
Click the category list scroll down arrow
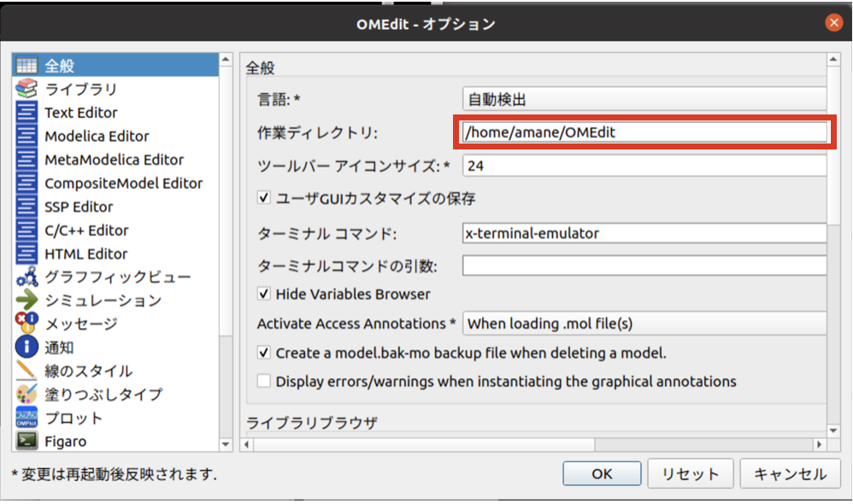(x=226, y=444)
